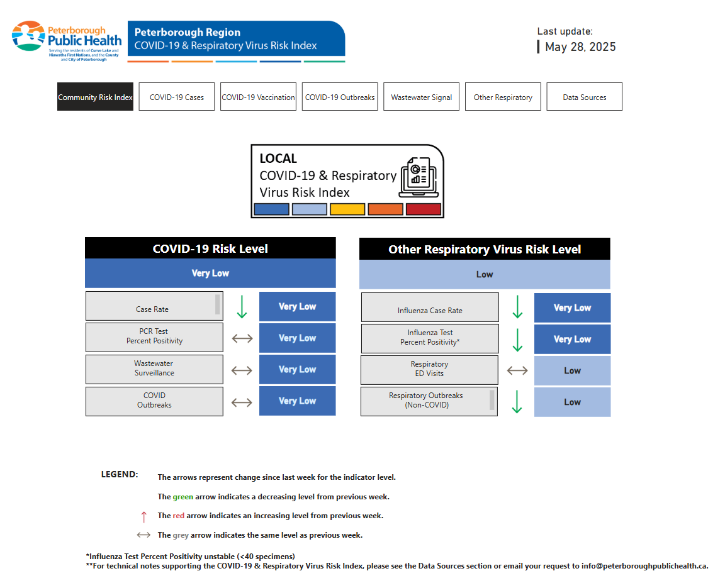Viewport: 725px width, 588px height.
Task: Click the Wastewater Surveillance indicator box
Action: click(154, 369)
